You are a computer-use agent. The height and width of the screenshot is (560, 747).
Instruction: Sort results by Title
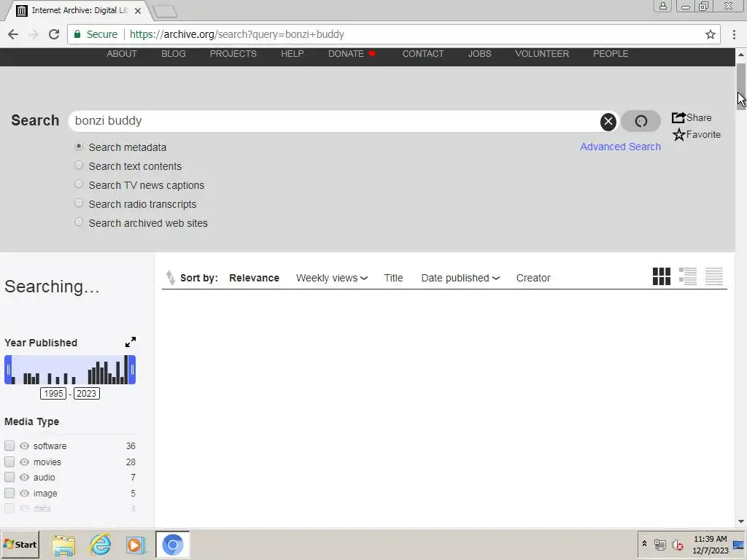[393, 278]
